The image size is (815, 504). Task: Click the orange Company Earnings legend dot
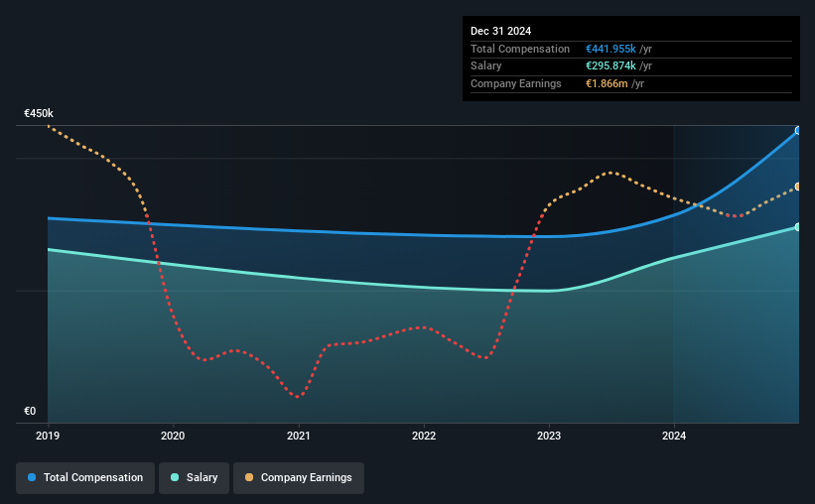(249, 477)
